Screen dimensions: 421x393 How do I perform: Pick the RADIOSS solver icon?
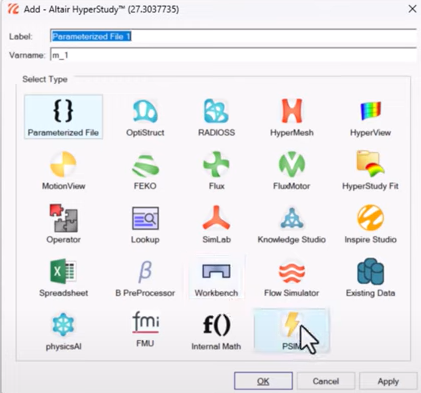pos(216,117)
